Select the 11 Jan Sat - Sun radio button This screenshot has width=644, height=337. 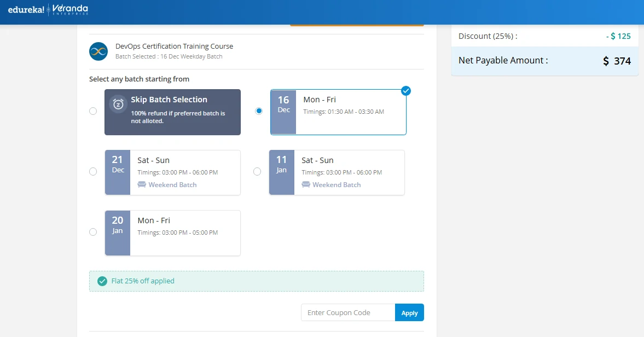click(x=257, y=172)
